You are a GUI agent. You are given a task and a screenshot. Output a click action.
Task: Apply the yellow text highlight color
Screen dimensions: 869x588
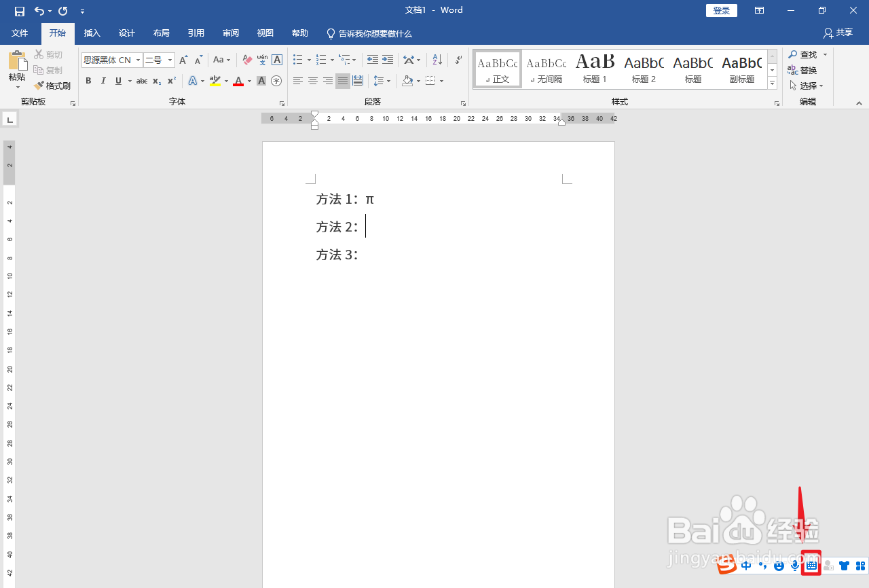[x=215, y=81]
